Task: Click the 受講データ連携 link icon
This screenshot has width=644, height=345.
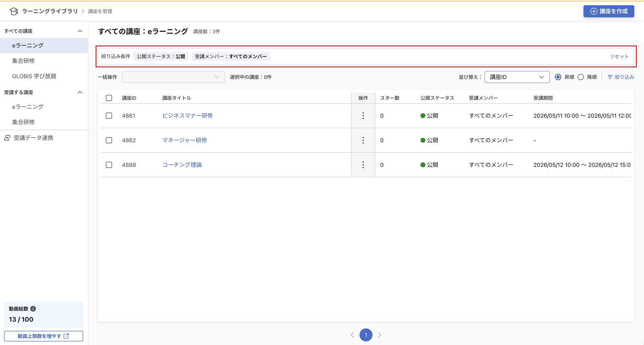Action: pyautogui.click(x=7, y=138)
